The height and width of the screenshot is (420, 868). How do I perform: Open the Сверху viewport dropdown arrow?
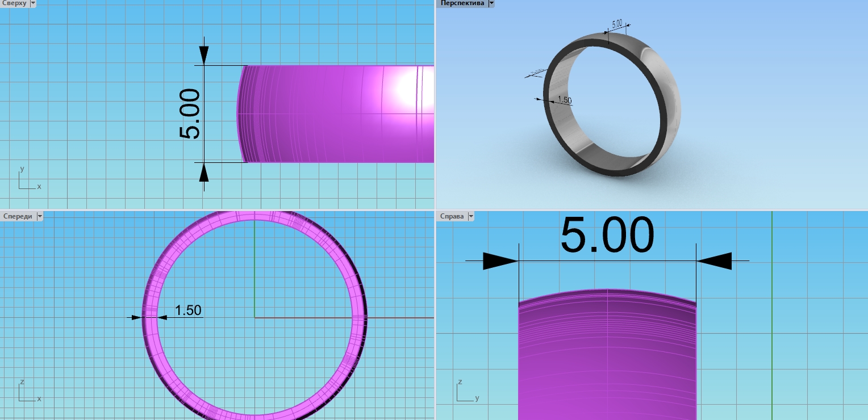[32, 3]
